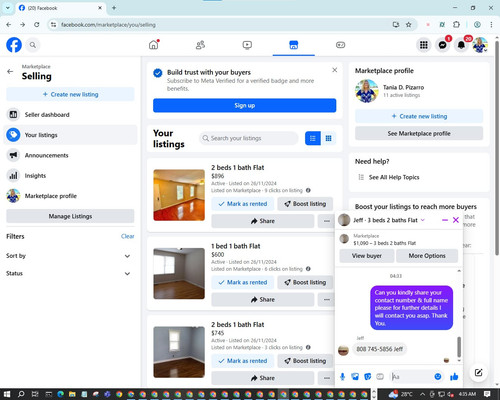Boost the $745 flat listing

click(305, 361)
